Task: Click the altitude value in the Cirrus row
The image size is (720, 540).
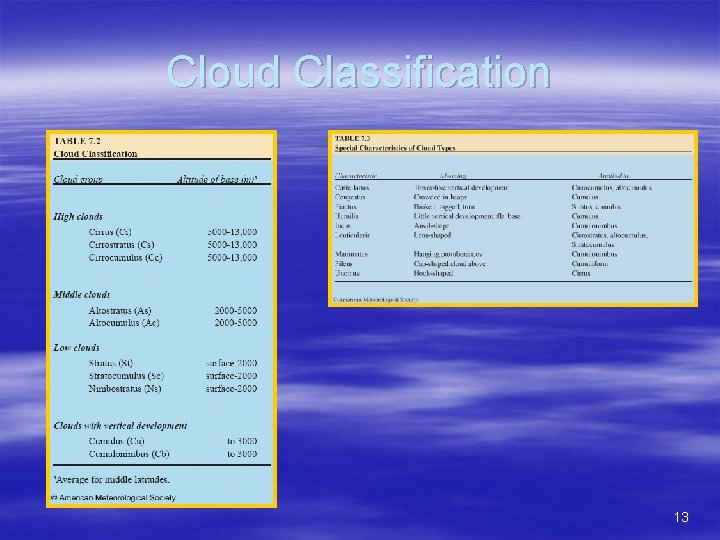Action: 232,232
